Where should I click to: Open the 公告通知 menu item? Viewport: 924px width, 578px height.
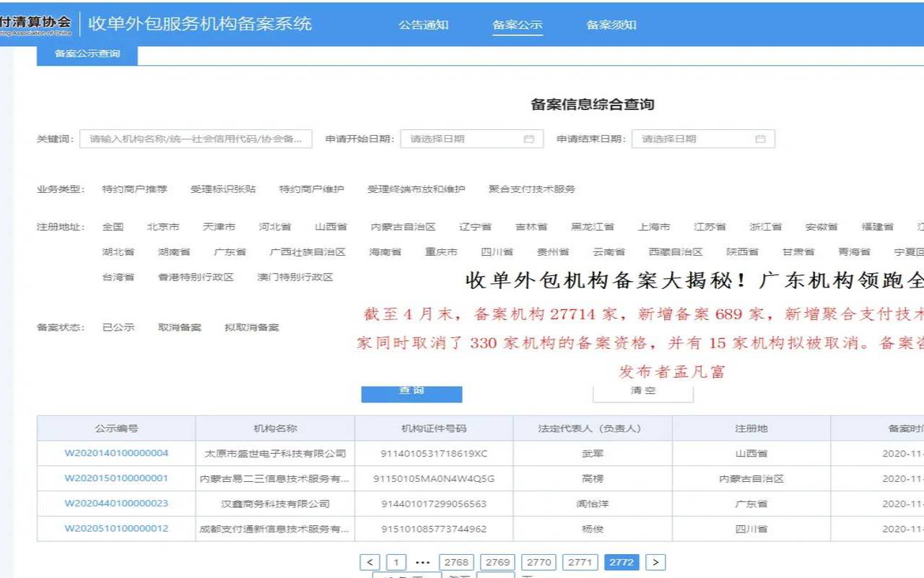pos(424,25)
